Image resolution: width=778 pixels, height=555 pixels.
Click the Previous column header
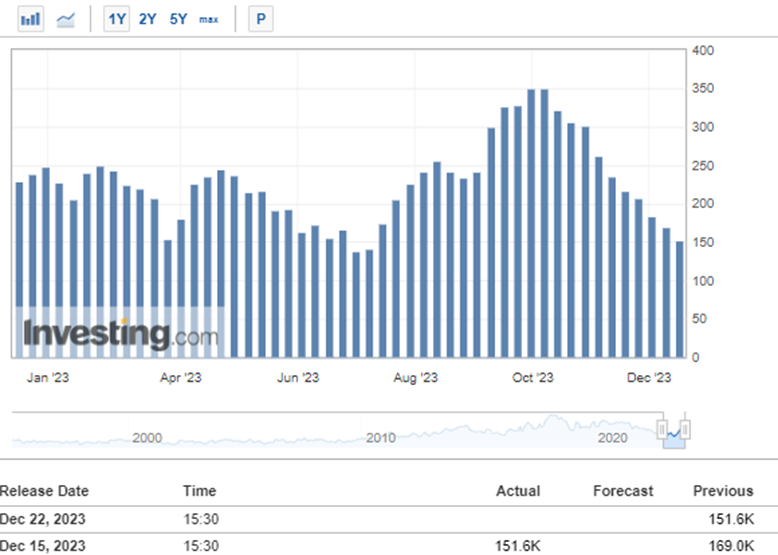point(723,491)
